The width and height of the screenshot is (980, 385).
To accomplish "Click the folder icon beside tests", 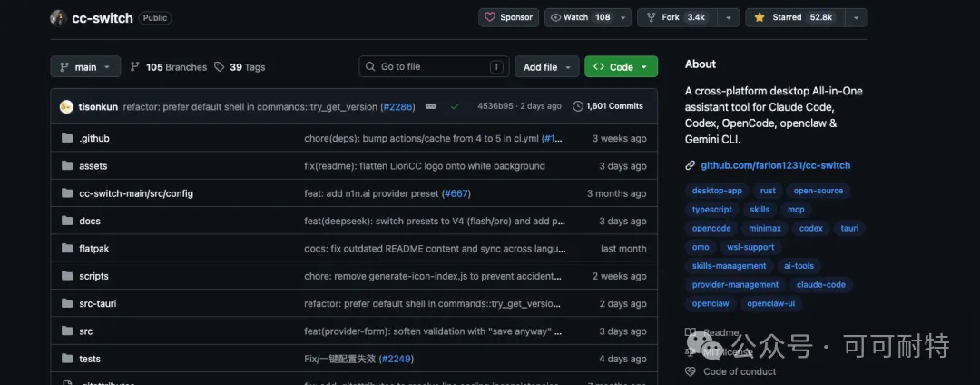I will tap(67, 358).
